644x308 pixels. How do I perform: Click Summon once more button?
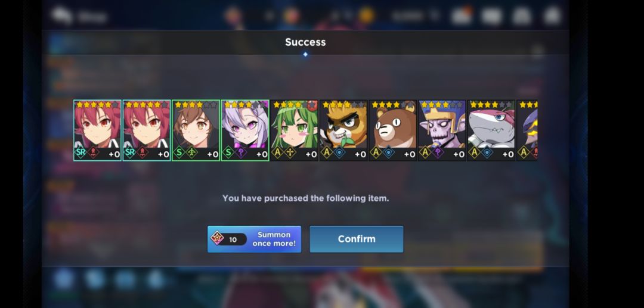(254, 239)
